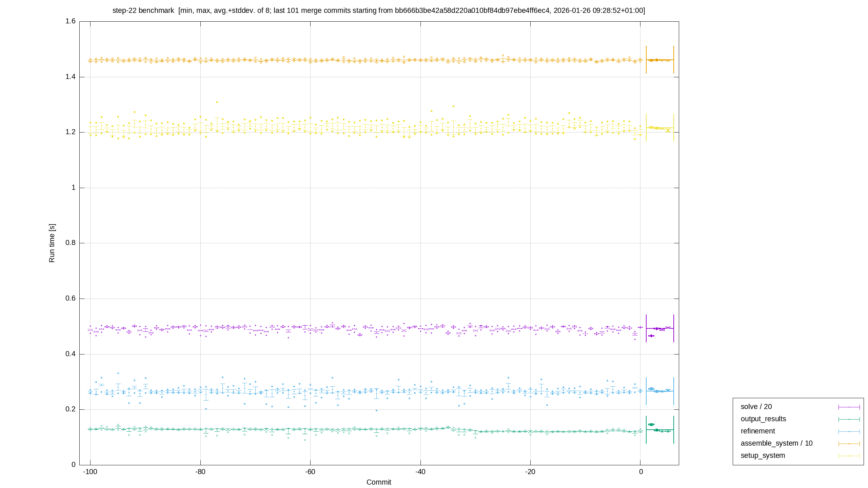Click the 'Run time [s]' y-axis label
Image resolution: width=868 pixels, height=488 pixels.
(52, 243)
